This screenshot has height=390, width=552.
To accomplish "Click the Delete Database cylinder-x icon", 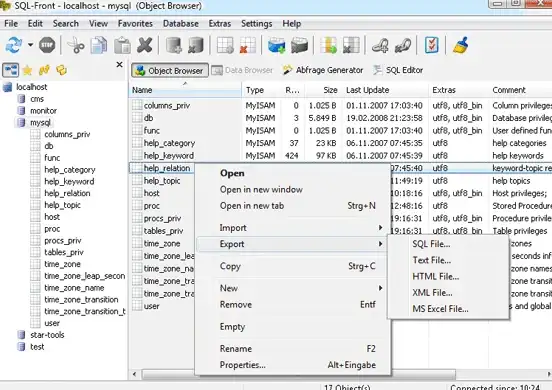I will click(x=196, y=45).
